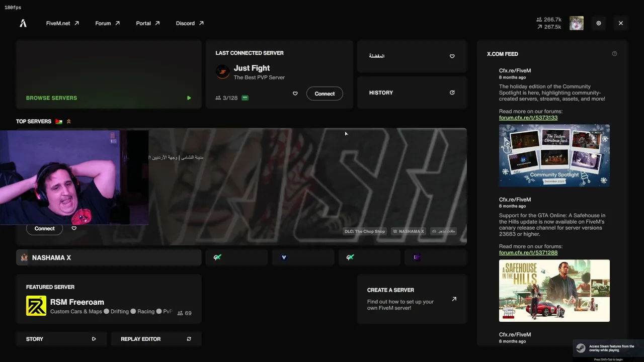Open the Portal link
The height and width of the screenshot is (362, 644).
coord(148,23)
